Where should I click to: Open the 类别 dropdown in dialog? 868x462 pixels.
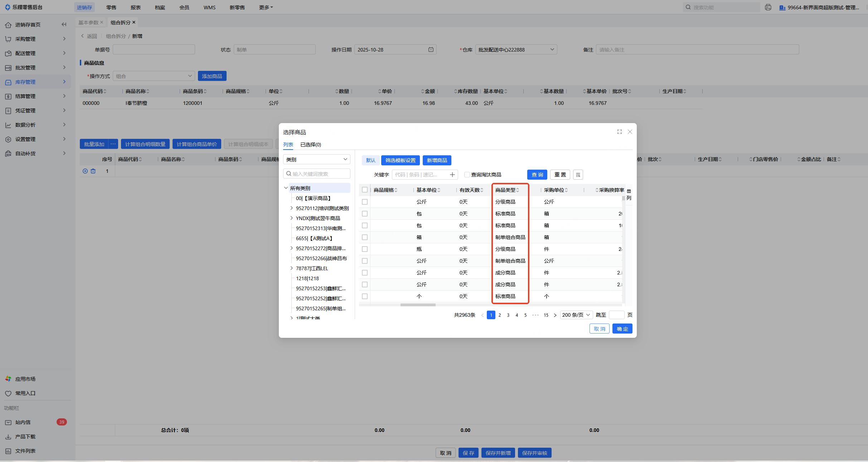point(316,160)
